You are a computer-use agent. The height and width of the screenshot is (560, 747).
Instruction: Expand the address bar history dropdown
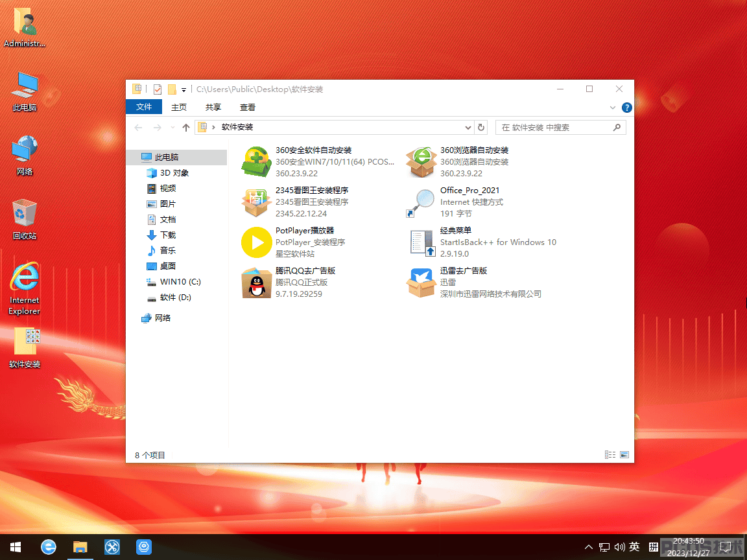tap(468, 127)
